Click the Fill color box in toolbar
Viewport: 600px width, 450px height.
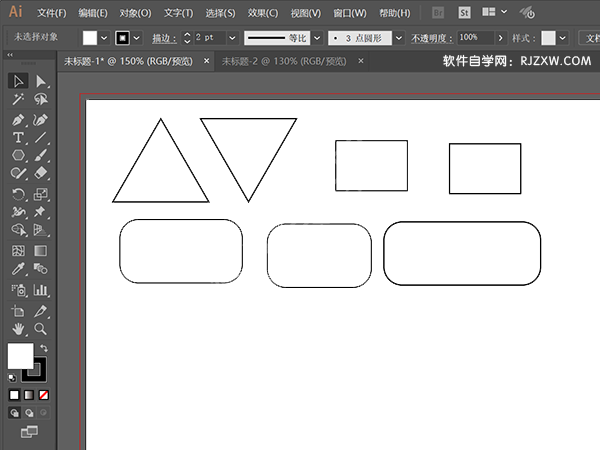pyautogui.click(x=21, y=356)
